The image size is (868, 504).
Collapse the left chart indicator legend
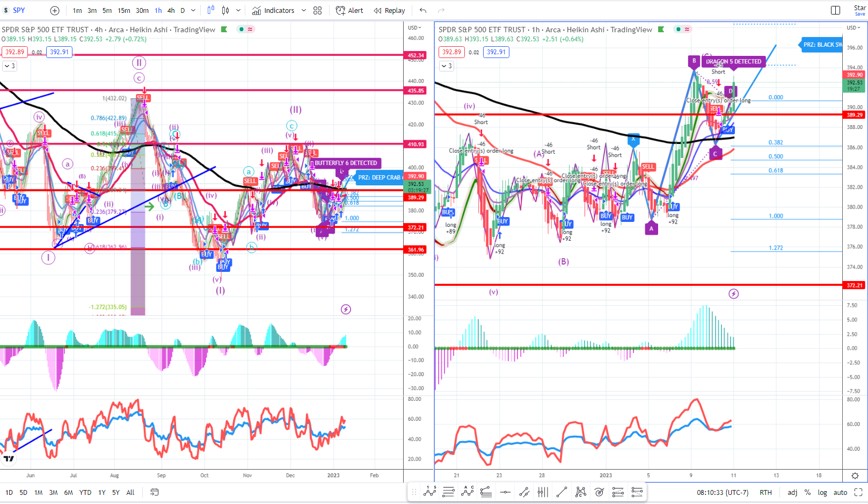(x=10, y=66)
